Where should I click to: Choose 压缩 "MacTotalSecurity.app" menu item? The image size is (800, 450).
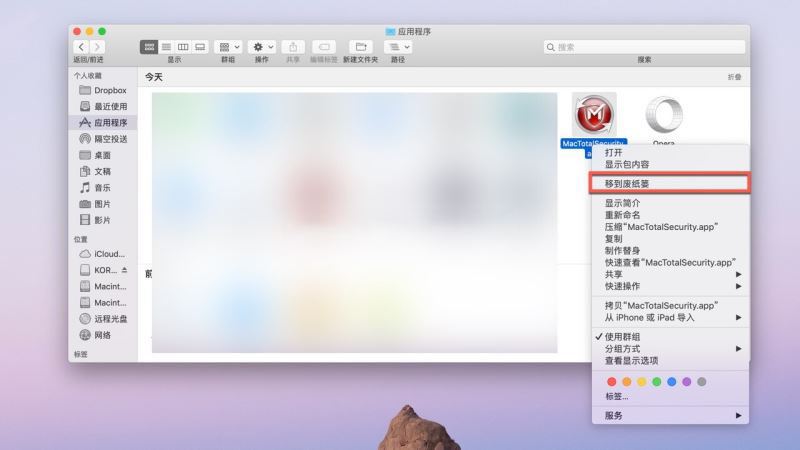point(670,227)
